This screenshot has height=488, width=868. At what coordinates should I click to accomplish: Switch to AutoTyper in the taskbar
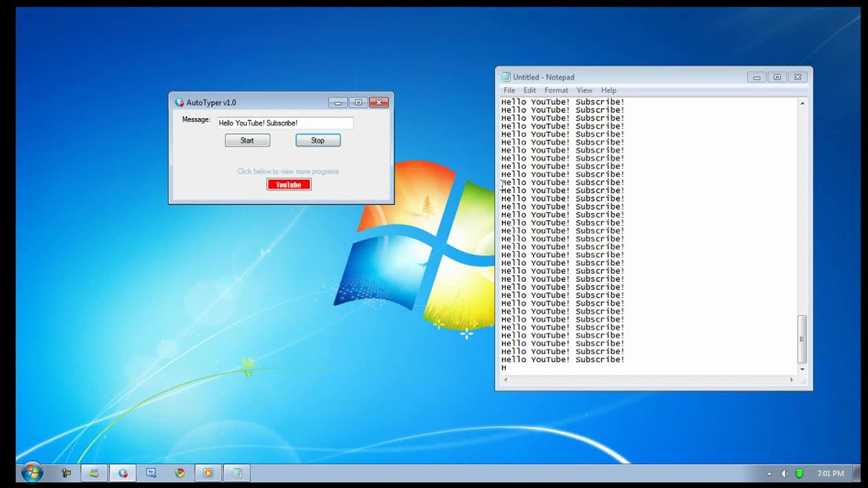pos(123,473)
